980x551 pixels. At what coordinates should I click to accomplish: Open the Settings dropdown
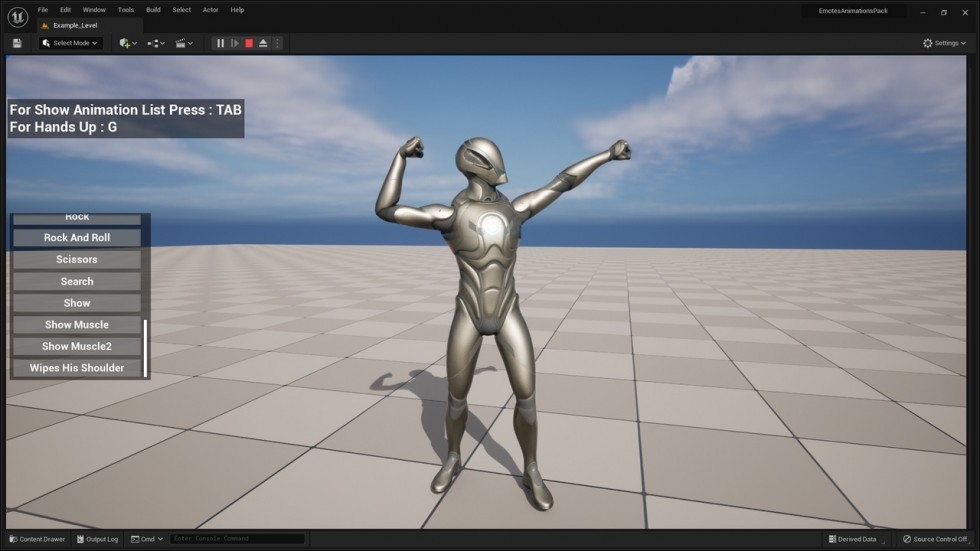[944, 43]
